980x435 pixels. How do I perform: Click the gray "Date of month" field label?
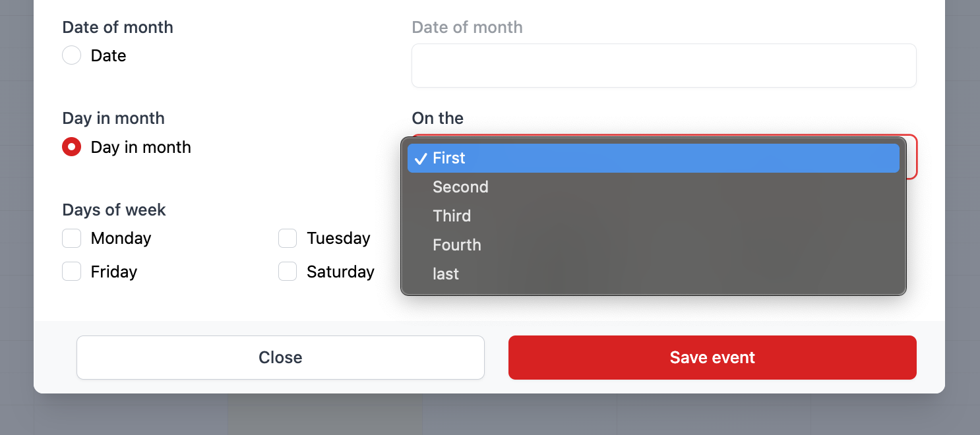click(x=467, y=28)
